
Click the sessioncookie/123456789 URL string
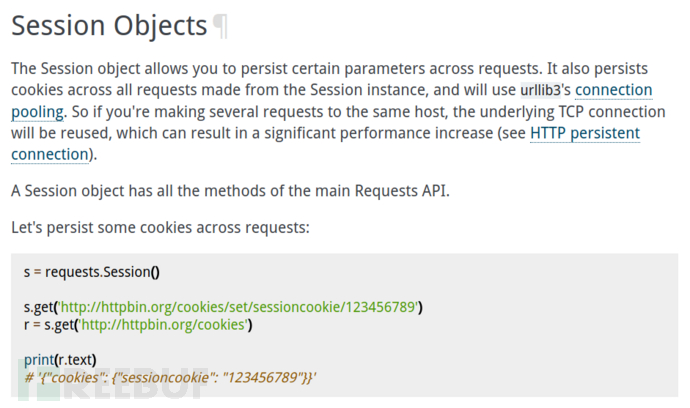point(239,307)
